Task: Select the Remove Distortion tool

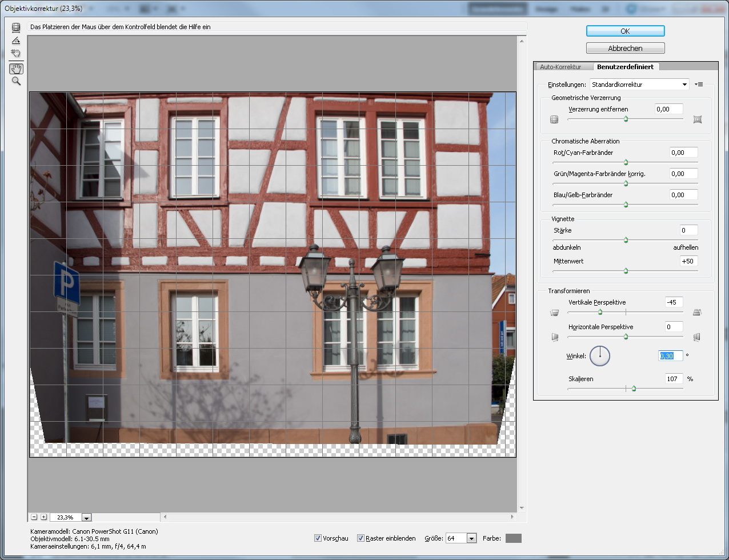Action: [16, 27]
